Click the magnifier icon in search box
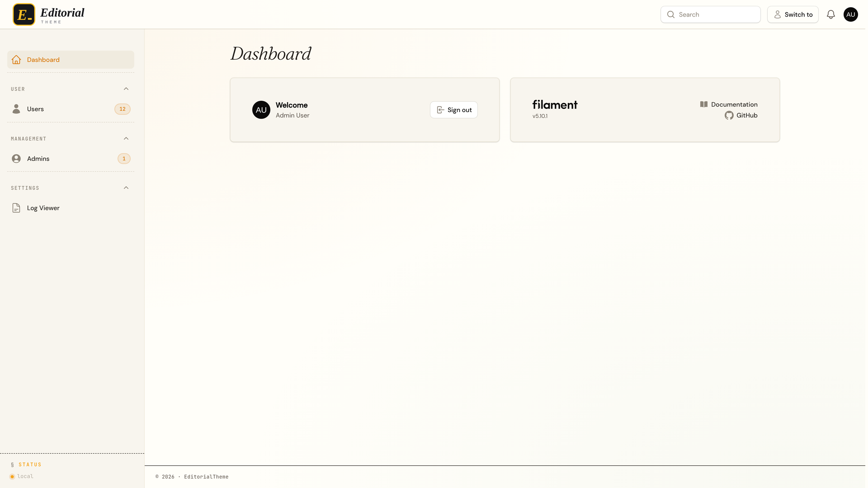 click(671, 14)
